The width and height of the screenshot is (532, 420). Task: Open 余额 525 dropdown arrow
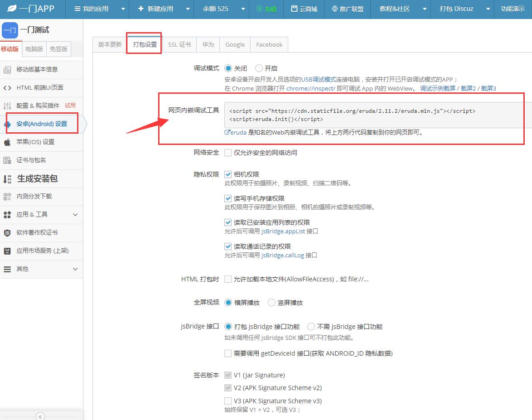pos(243,9)
